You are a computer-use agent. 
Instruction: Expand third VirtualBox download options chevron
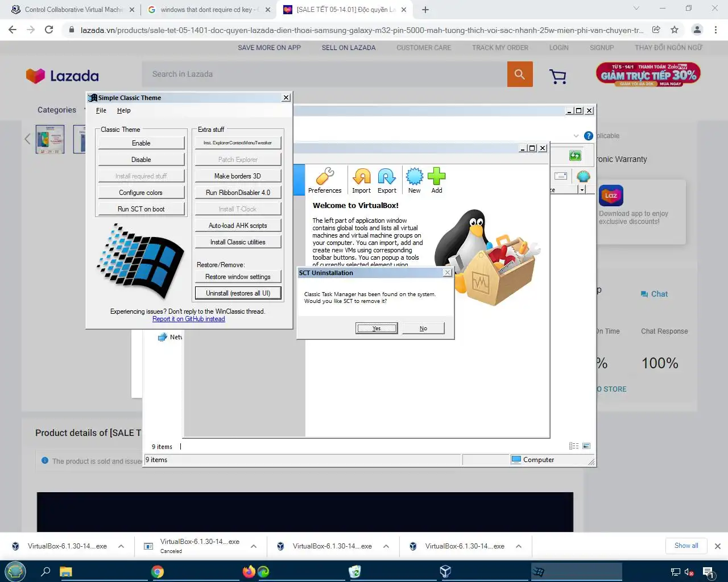(386, 546)
